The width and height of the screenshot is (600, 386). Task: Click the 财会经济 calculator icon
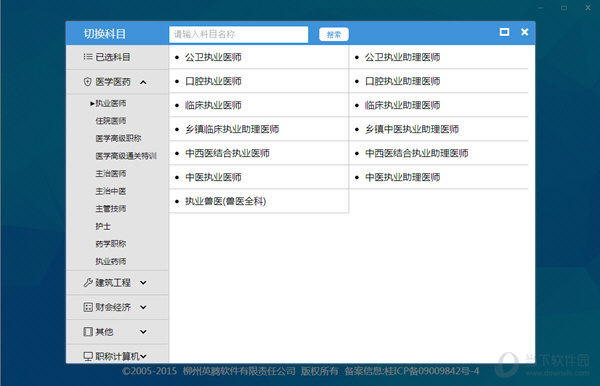pyautogui.click(x=88, y=307)
